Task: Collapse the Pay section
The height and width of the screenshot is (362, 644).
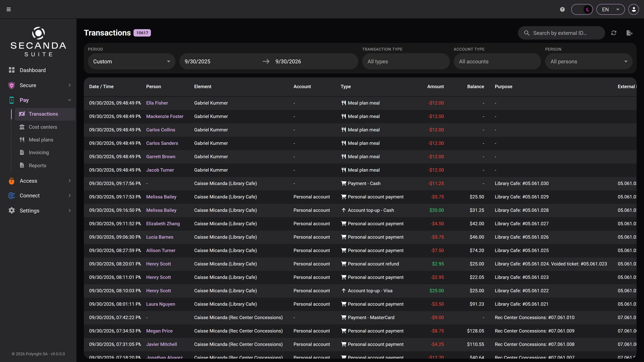Action: [38, 100]
